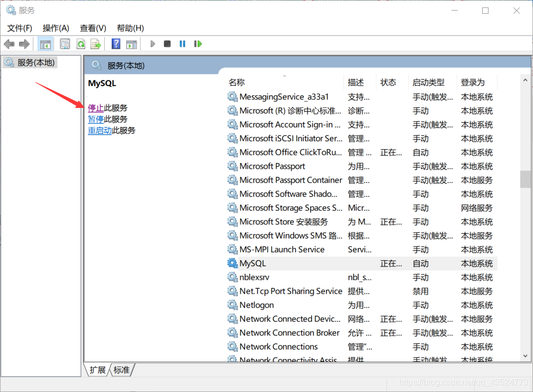Viewport: 533px width, 392px height.
Task: Click the Export List toolbar icon
Action: click(96, 44)
